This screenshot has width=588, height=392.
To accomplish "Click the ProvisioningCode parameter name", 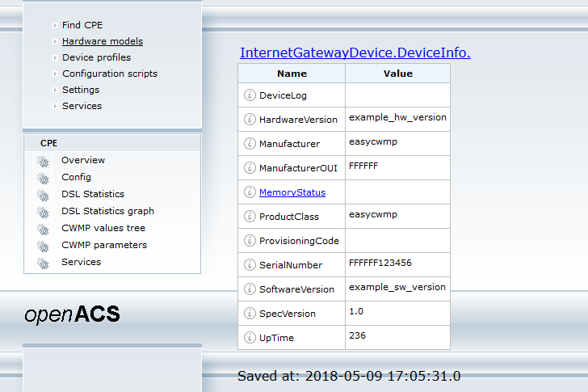I will click(299, 241).
